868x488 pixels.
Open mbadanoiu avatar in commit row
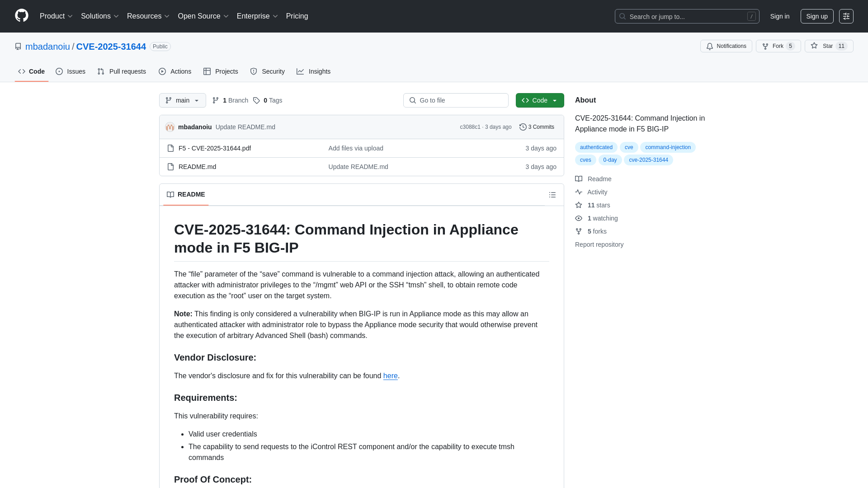170,127
